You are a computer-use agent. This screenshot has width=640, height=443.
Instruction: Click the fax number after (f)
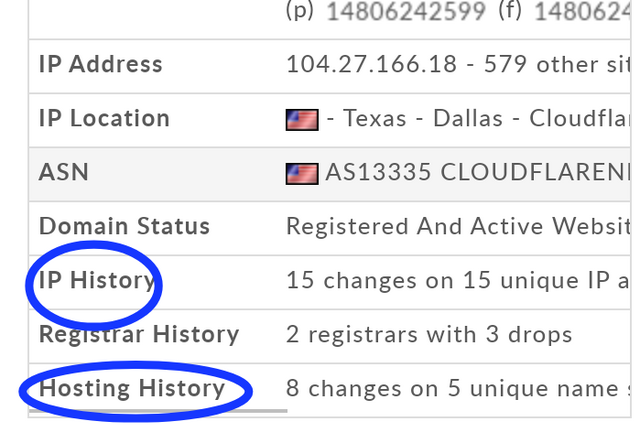point(582,11)
